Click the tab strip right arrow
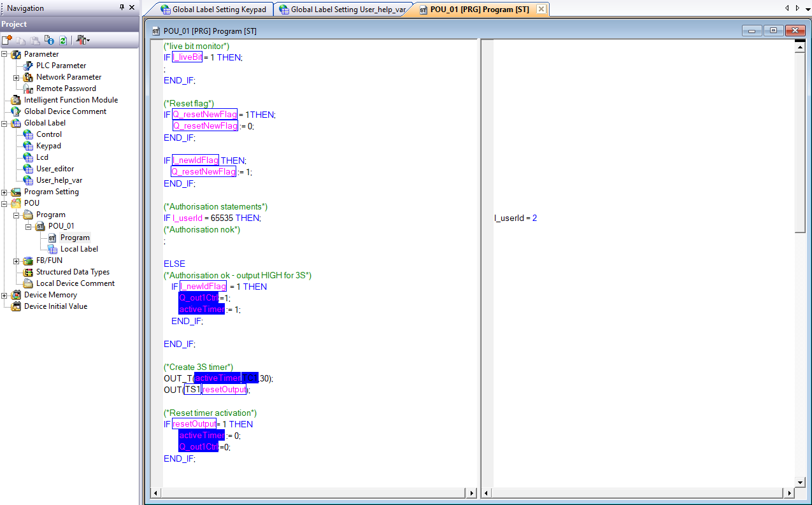 [x=797, y=8]
